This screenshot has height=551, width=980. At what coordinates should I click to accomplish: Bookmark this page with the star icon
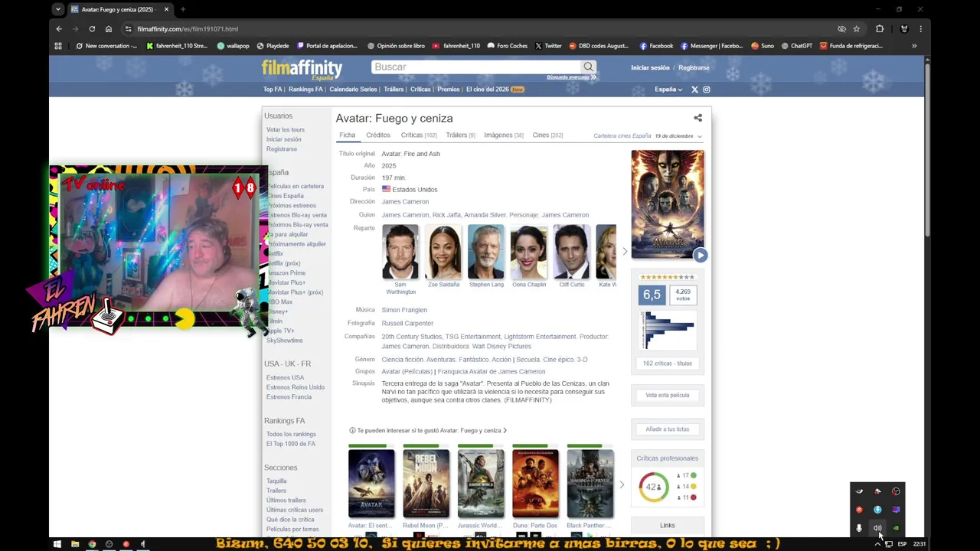point(857,29)
